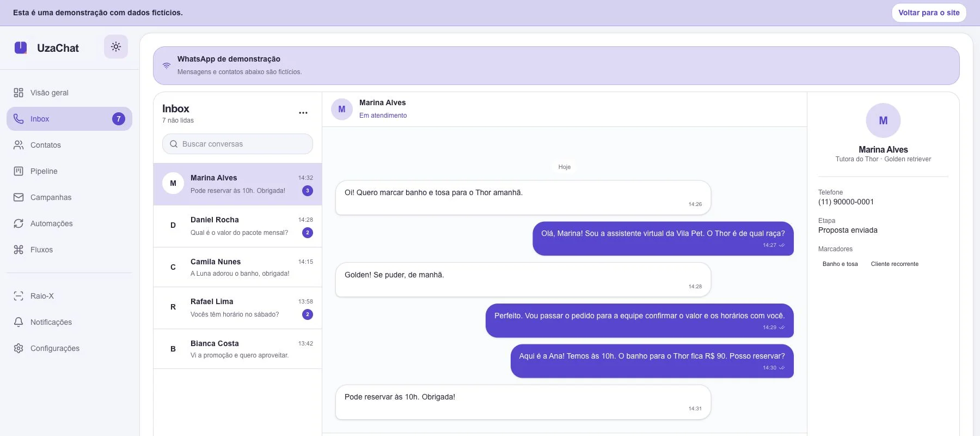The width and height of the screenshot is (980, 436).
Task: Click the search magnifier icon
Action: click(x=174, y=144)
